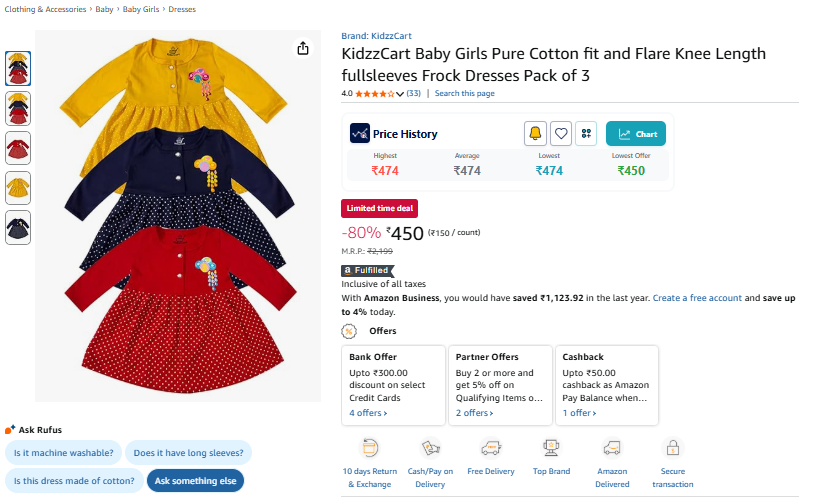Open the Dresses breadcrumb category
815x500 pixels.
pos(182,9)
